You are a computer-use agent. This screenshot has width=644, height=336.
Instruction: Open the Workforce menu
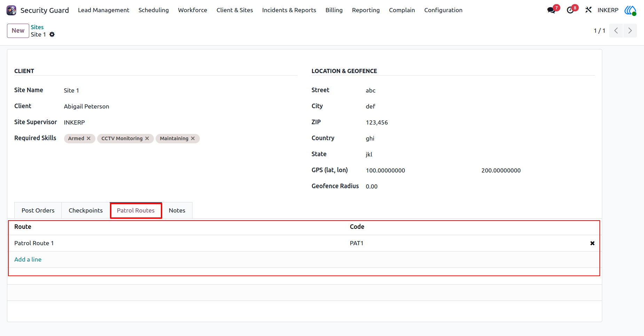point(193,10)
